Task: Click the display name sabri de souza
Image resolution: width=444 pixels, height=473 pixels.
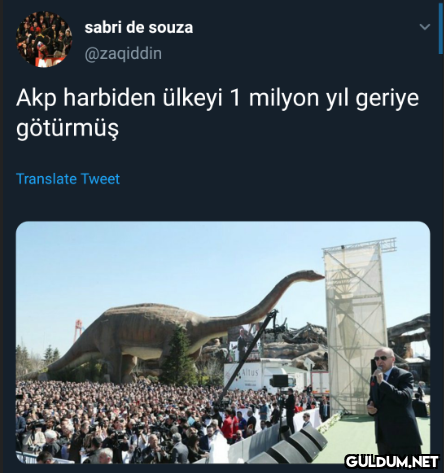Action: 139,27
